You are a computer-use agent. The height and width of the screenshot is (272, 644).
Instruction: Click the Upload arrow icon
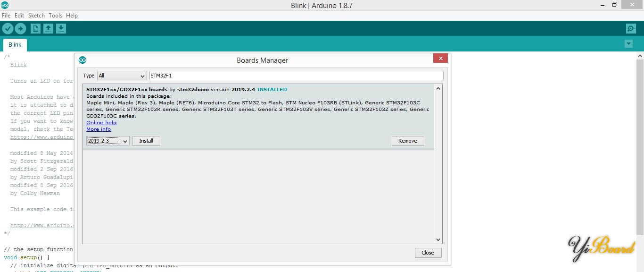pyautogui.click(x=20, y=29)
